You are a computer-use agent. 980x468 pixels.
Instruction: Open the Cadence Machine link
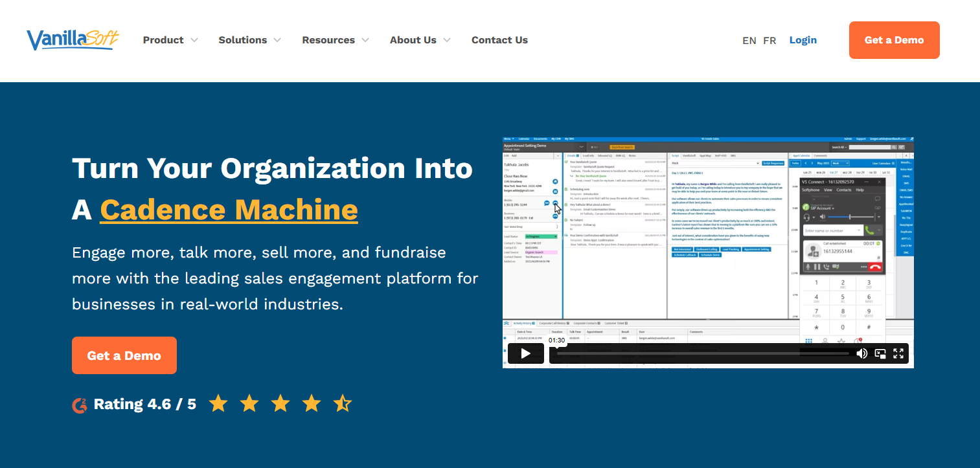(229, 210)
